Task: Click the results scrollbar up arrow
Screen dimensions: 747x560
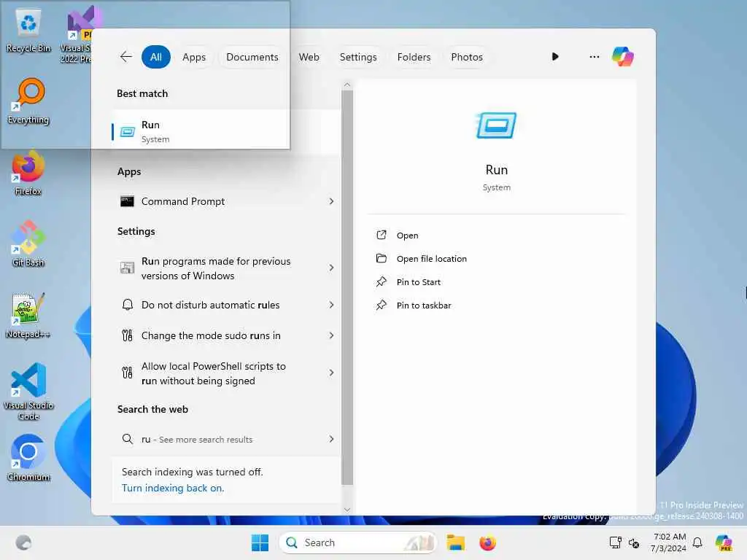Action: [x=347, y=85]
